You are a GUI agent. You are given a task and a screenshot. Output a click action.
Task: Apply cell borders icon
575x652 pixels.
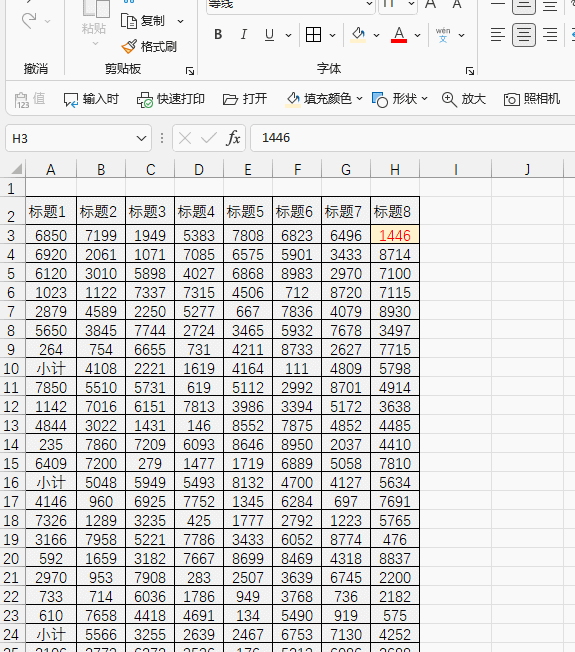[313, 35]
